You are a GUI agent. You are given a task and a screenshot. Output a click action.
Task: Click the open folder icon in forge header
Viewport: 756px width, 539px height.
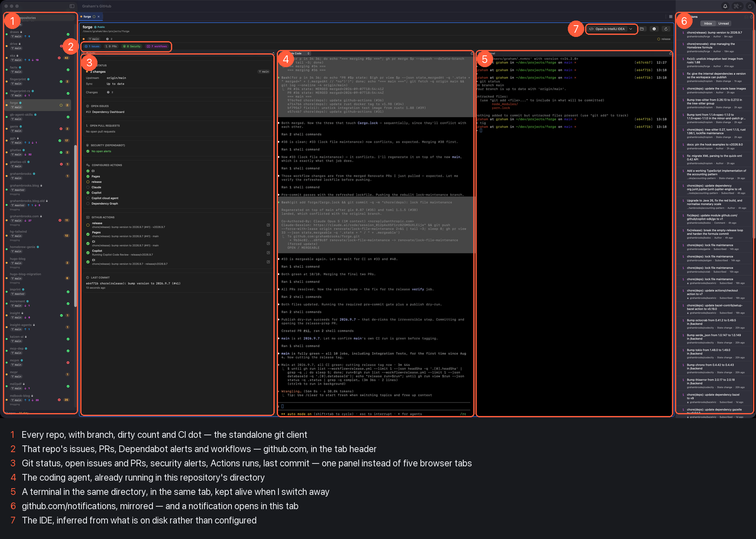click(x=642, y=29)
